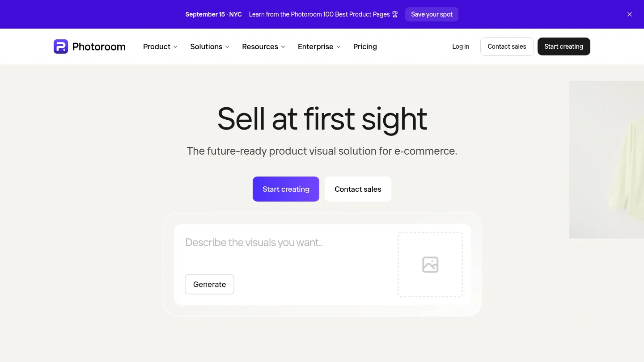The height and width of the screenshot is (362, 644).
Task: Click the Photoroom purple logo icon
Action: [x=61, y=46]
